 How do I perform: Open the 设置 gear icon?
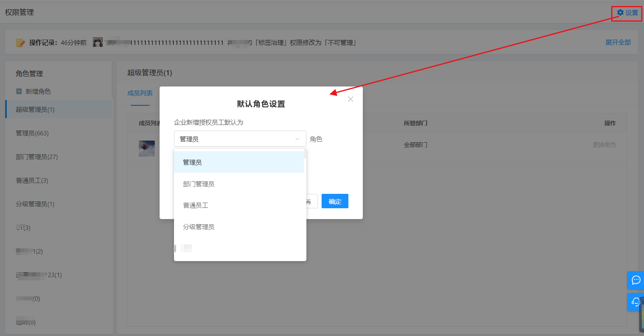tap(620, 12)
